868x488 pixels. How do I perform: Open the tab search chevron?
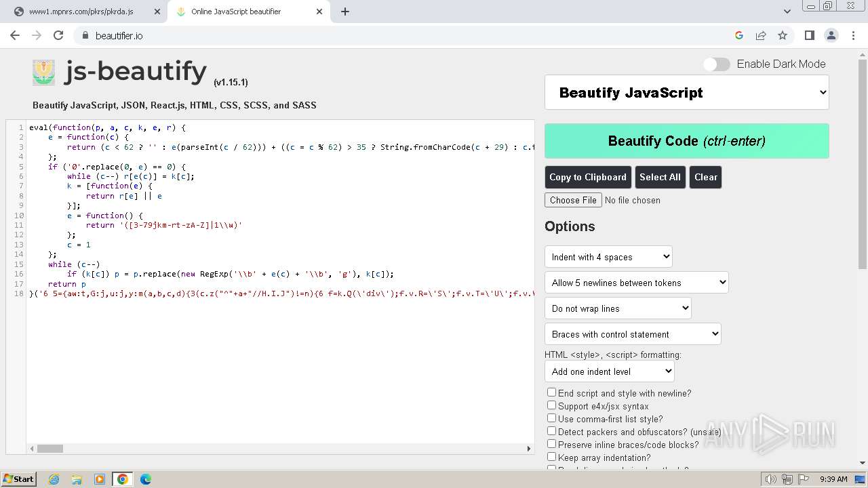[x=787, y=12]
